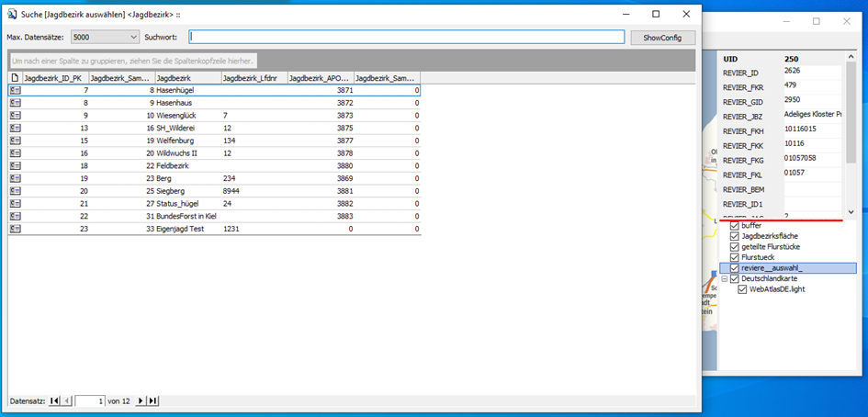Open record icon for Hasenhügel row
868x417 pixels.
coord(15,91)
